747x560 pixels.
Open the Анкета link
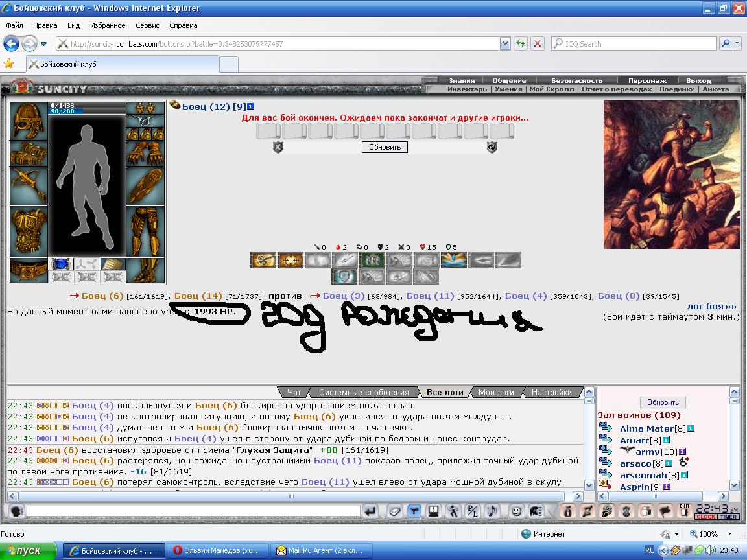(x=716, y=89)
